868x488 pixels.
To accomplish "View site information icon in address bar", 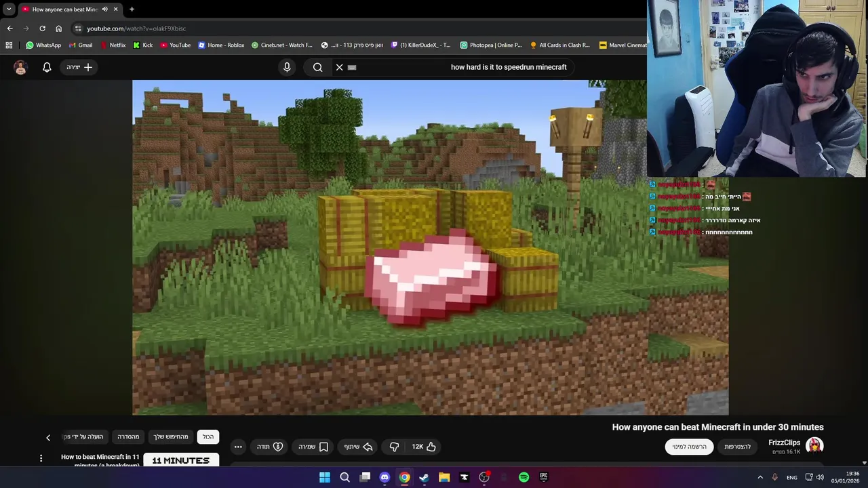I will tap(78, 28).
